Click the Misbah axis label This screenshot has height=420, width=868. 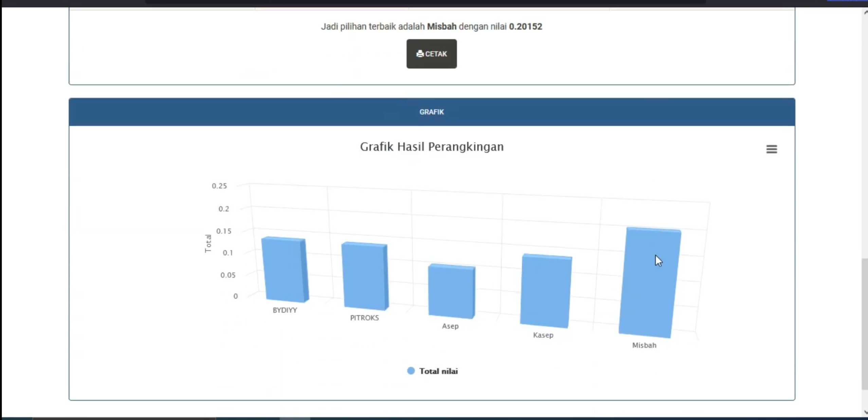(x=644, y=345)
